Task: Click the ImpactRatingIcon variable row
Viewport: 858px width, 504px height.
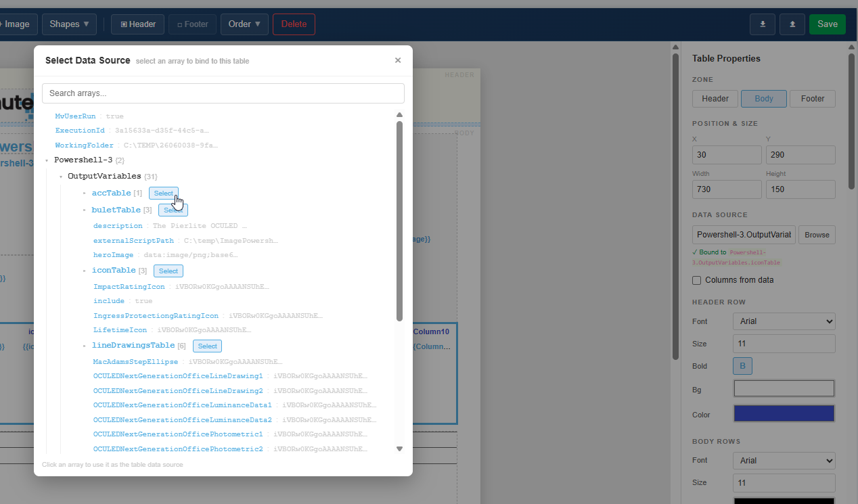Action: click(181, 287)
